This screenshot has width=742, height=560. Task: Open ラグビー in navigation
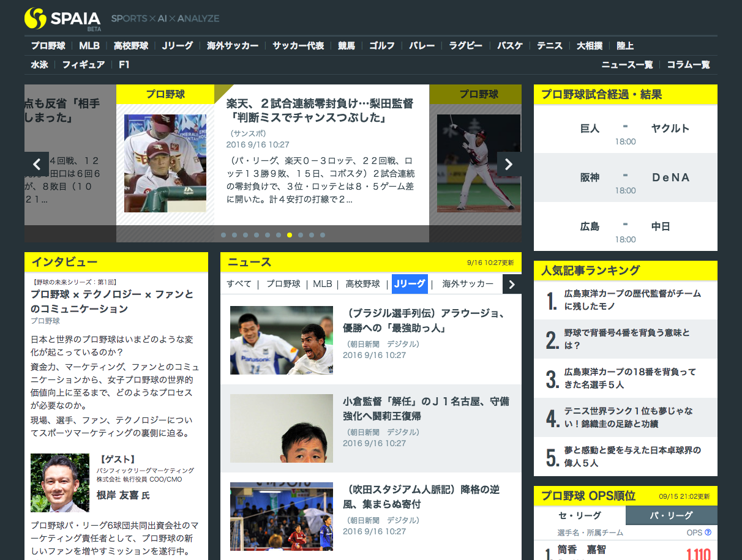(466, 45)
